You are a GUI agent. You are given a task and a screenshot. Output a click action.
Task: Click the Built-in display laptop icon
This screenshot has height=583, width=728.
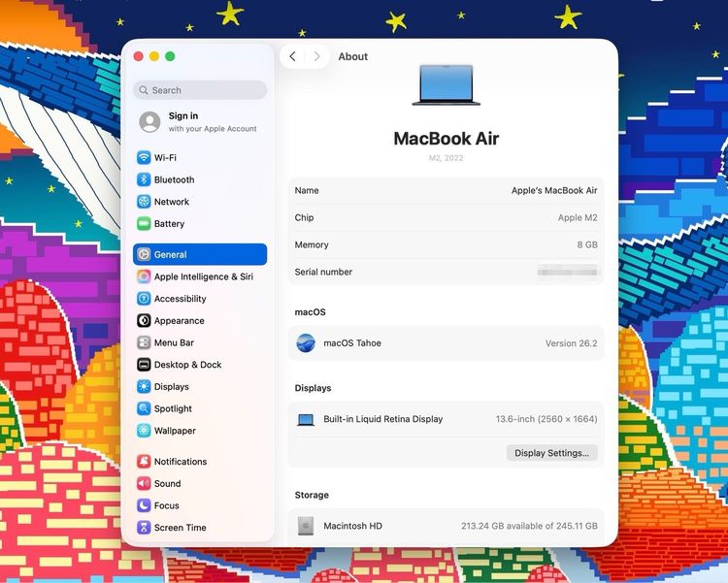click(x=306, y=420)
